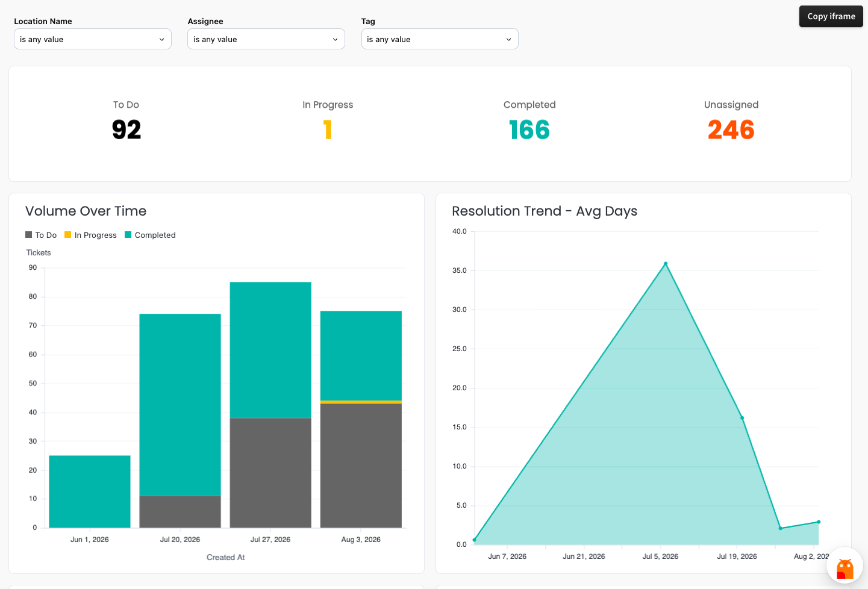Image resolution: width=868 pixels, height=589 pixels.
Task: Click the chevron arrow in Tag dropdown
Action: click(508, 39)
